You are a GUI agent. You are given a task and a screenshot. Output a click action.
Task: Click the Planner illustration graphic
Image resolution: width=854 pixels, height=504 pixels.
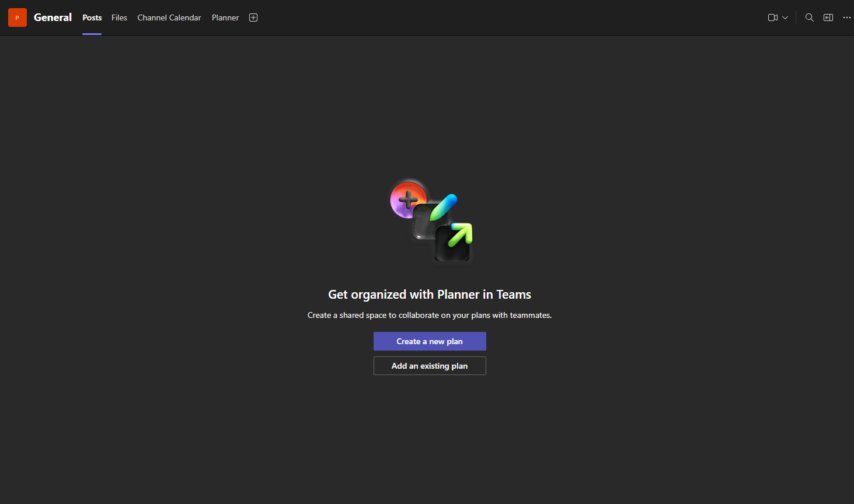pos(431,220)
